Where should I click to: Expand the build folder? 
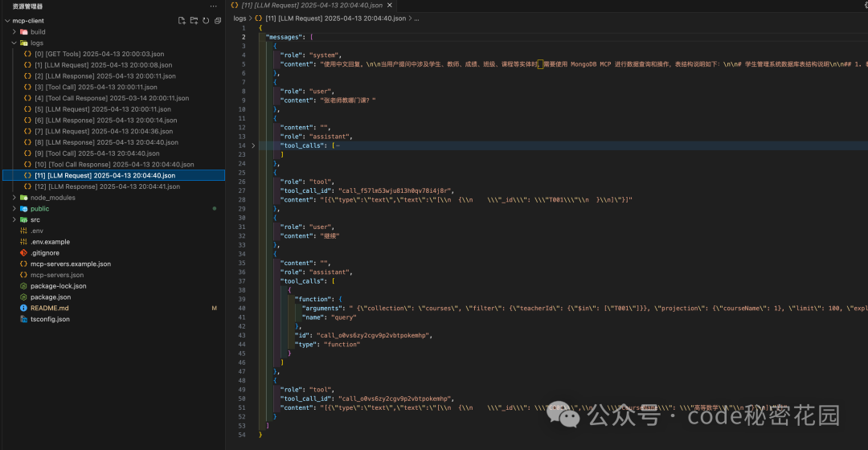point(14,31)
